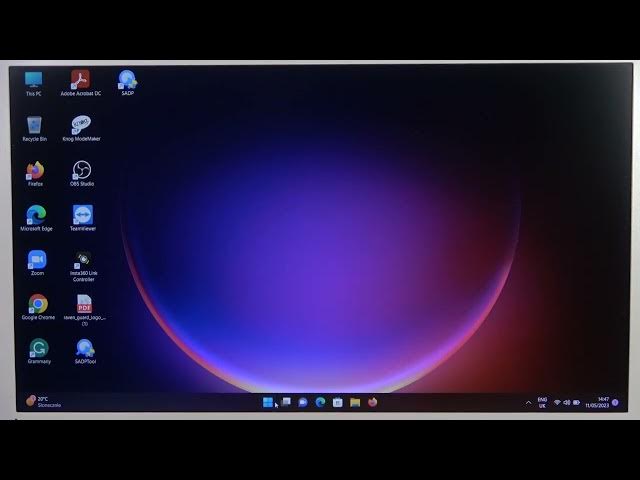The height and width of the screenshot is (480, 640).
Task: Open the Chat app on taskbar
Action: point(303,402)
